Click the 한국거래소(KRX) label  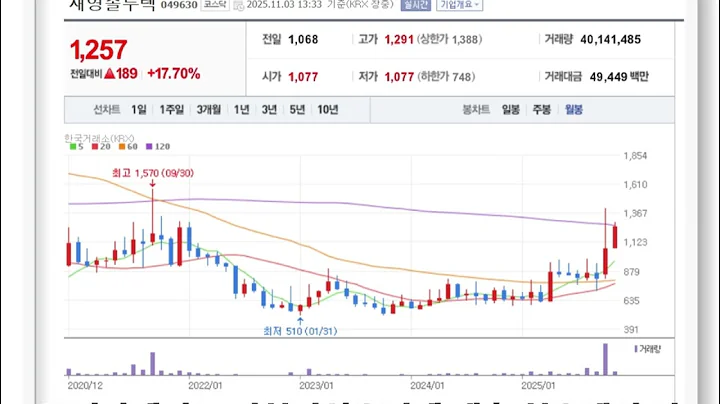[x=99, y=138]
